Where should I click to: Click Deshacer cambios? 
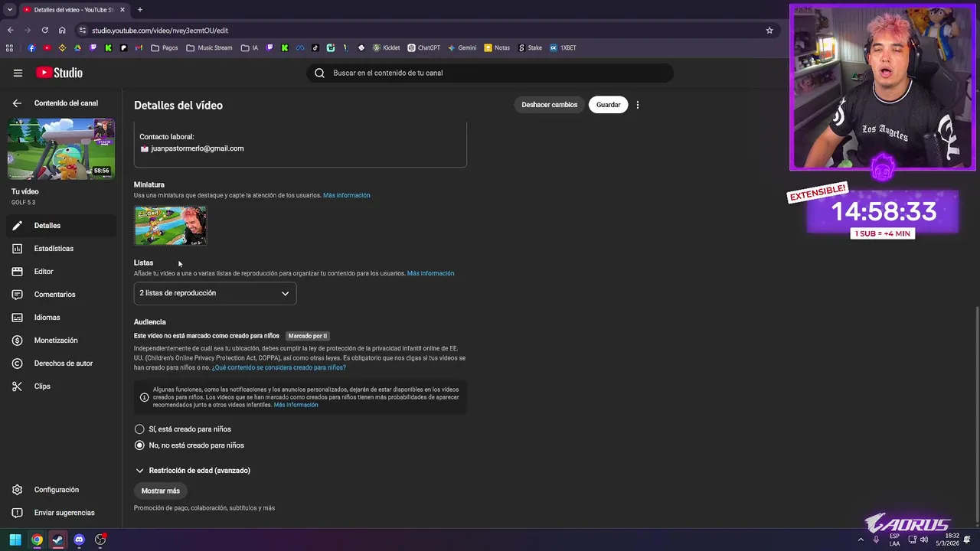tap(550, 105)
